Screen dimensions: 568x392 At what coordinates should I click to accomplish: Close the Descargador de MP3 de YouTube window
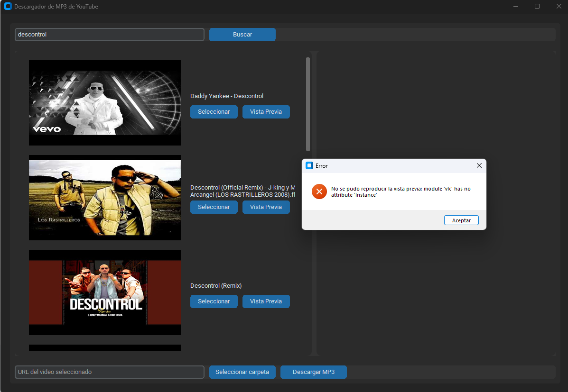coord(559,7)
